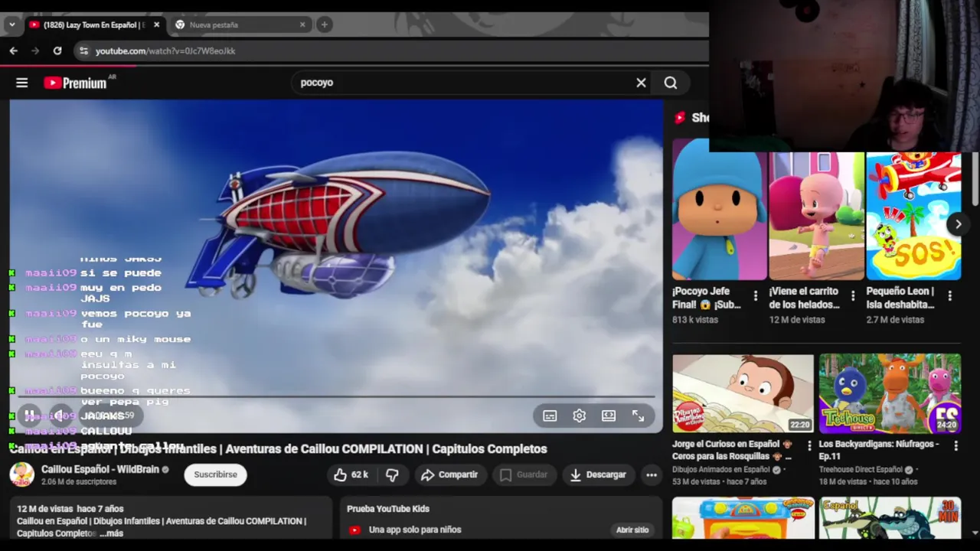Screen dimensions: 980x551
Task: Open options menu for 'Los Backyardigans' video
Action: (x=955, y=445)
